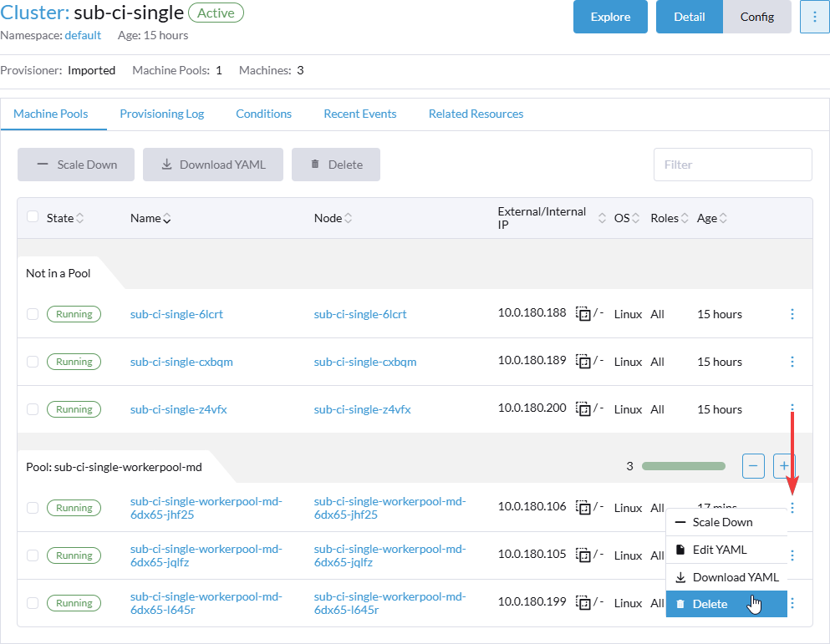The image size is (830, 644).
Task: Toggle the select-all checkbox in table header
Action: click(x=33, y=217)
